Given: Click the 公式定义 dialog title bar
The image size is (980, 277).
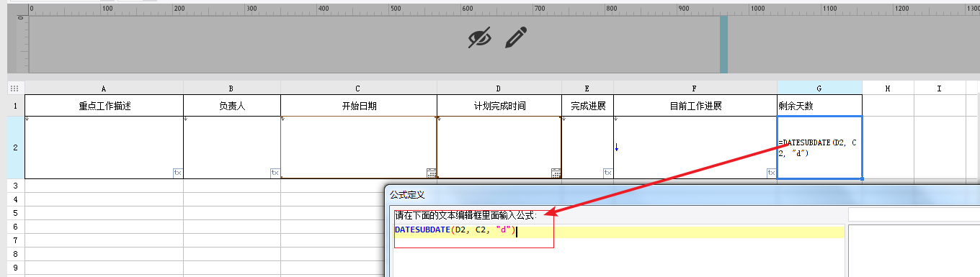Looking at the screenshot, I should pyautogui.click(x=682, y=194).
